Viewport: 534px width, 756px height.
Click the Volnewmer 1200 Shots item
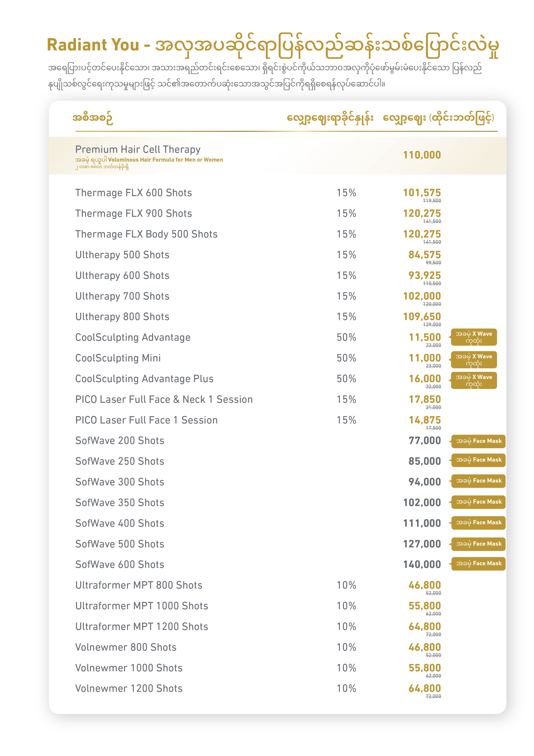(129, 689)
